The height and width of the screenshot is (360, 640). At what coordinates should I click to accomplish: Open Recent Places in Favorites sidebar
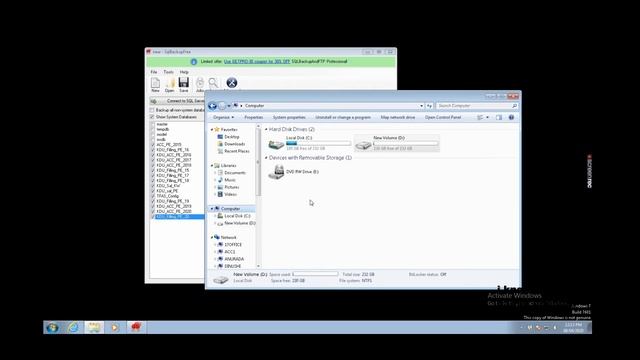(236, 151)
